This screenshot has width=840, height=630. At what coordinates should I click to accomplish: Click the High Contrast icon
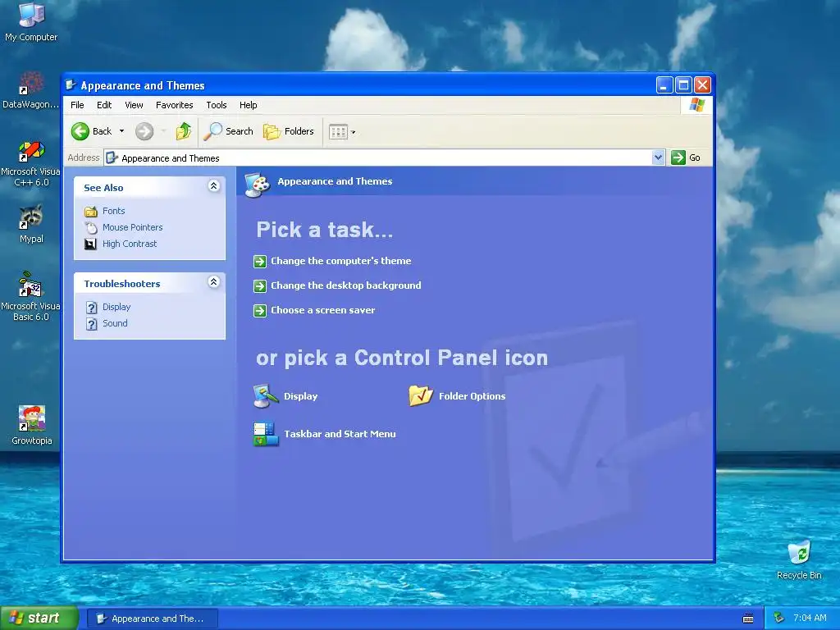(x=91, y=244)
